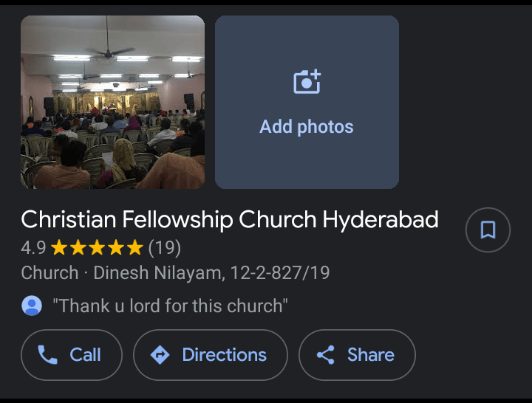Image resolution: width=532 pixels, height=403 pixels.
Task: Click the Dinesh Nilayam address text
Action: click(211, 273)
